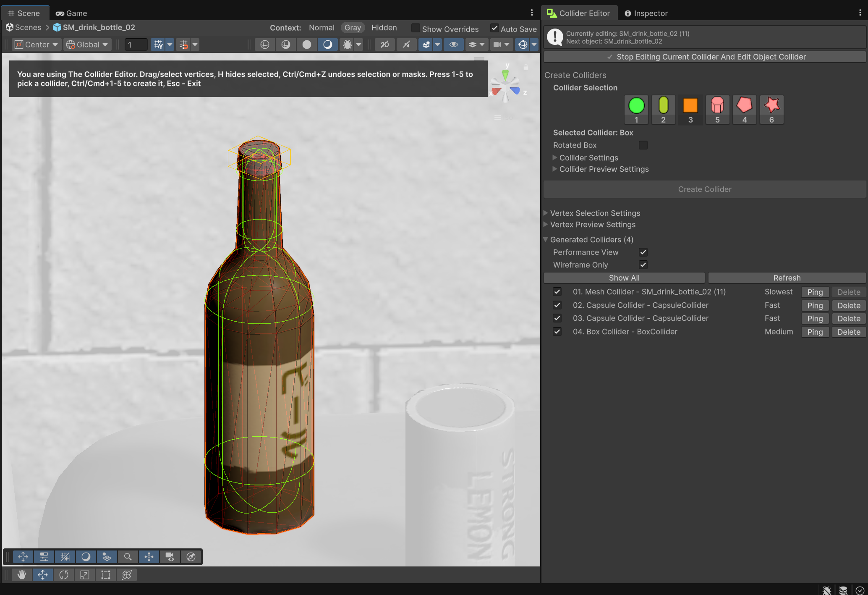The width and height of the screenshot is (868, 595).
Task: Click the debug draw mode bug icon
Action: pos(347,45)
